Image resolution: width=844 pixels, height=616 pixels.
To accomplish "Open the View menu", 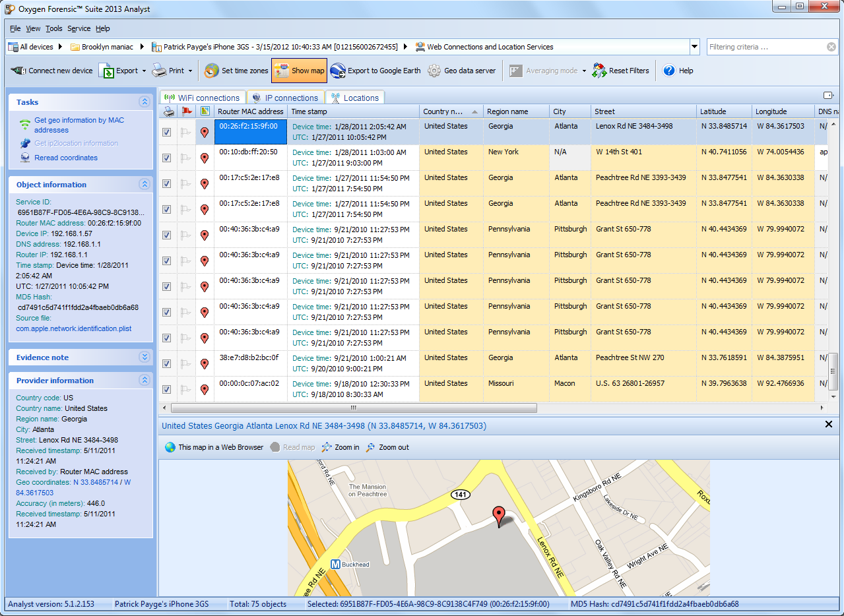I will (33, 28).
